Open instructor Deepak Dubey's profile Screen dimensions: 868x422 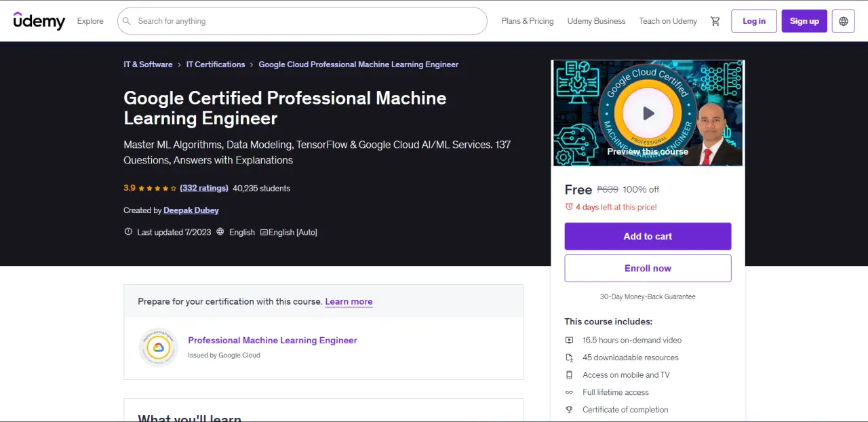(x=191, y=210)
